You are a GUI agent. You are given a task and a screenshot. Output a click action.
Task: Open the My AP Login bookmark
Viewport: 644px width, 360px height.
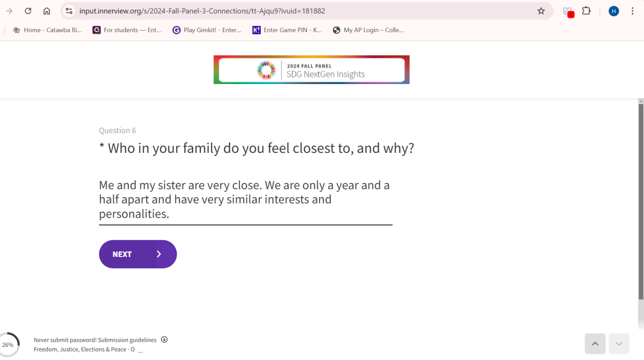[x=368, y=30]
